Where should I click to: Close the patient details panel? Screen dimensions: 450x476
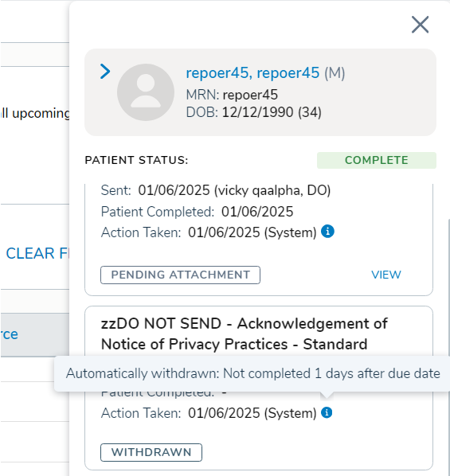[x=420, y=25]
